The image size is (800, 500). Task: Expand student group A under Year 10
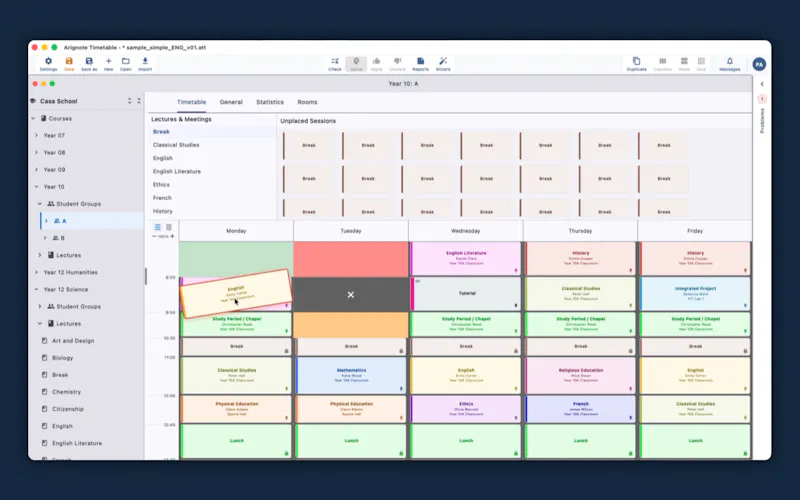[x=46, y=221]
